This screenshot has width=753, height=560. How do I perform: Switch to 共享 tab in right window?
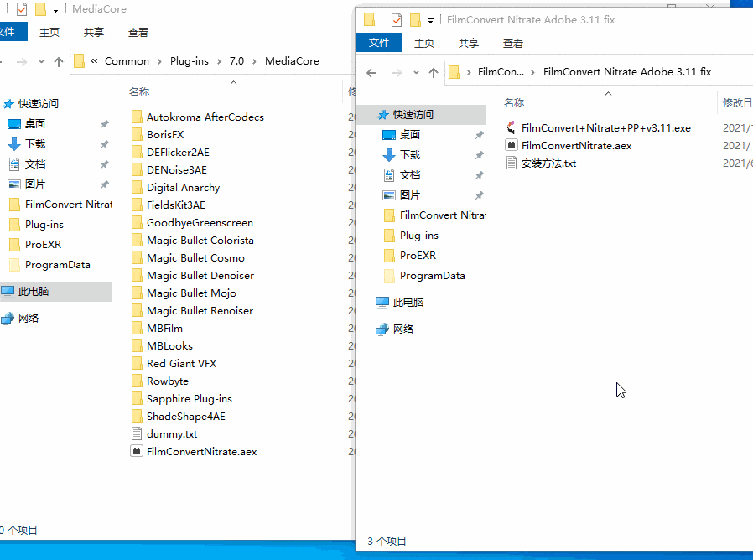469,43
